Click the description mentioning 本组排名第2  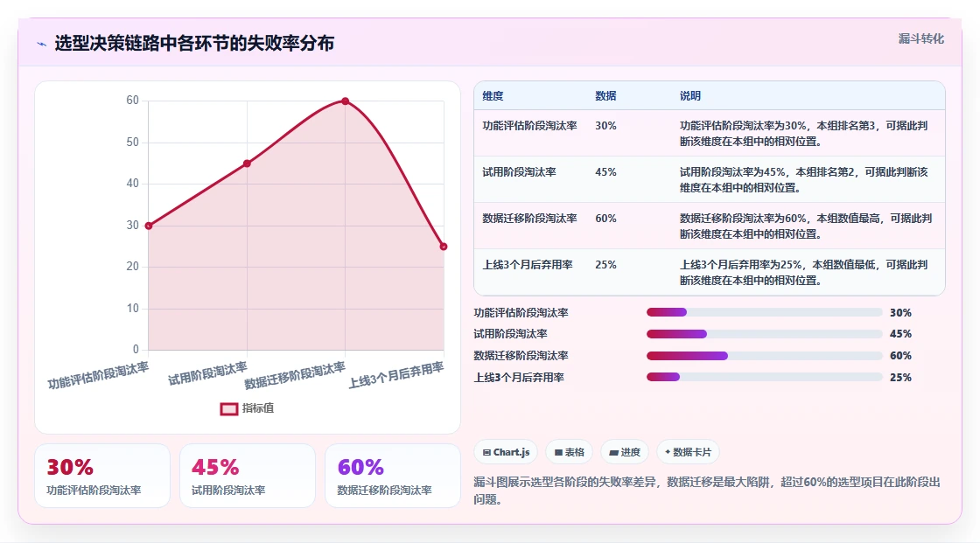pyautogui.click(x=804, y=179)
